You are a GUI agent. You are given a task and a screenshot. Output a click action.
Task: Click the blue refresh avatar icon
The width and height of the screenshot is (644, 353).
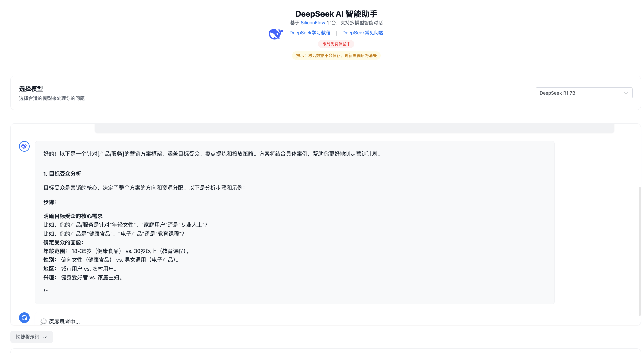pyautogui.click(x=24, y=318)
